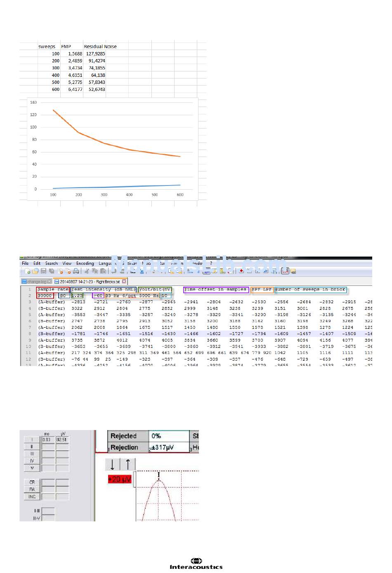Click the 'HPF LPF' text

(262, 290)
